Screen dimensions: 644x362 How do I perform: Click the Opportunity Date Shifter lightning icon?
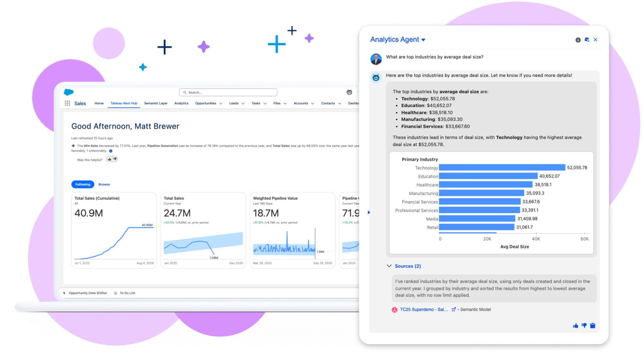pyautogui.click(x=64, y=293)
